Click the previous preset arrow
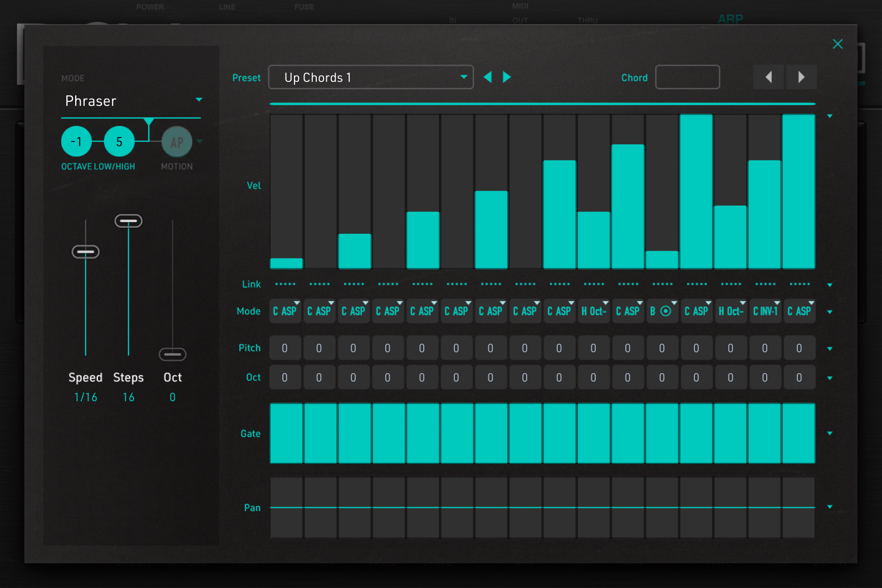882x588 pixels. pos(488,77)
